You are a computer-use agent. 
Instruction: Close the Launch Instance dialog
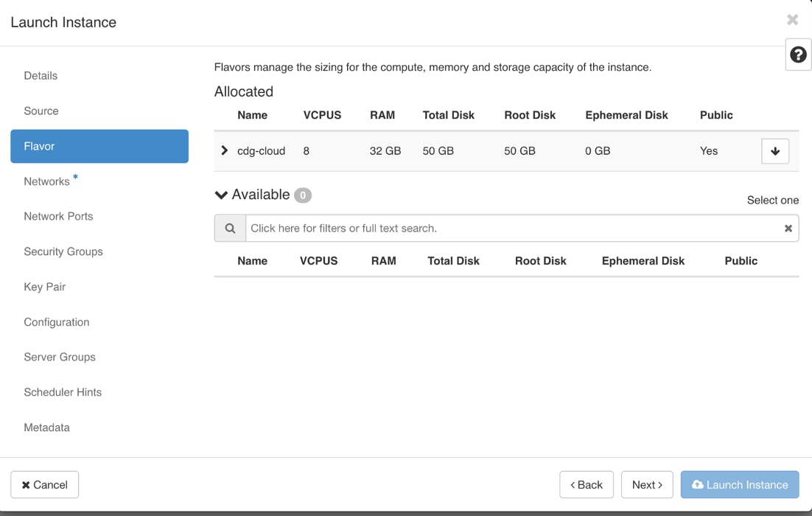[x=792, y=20]
